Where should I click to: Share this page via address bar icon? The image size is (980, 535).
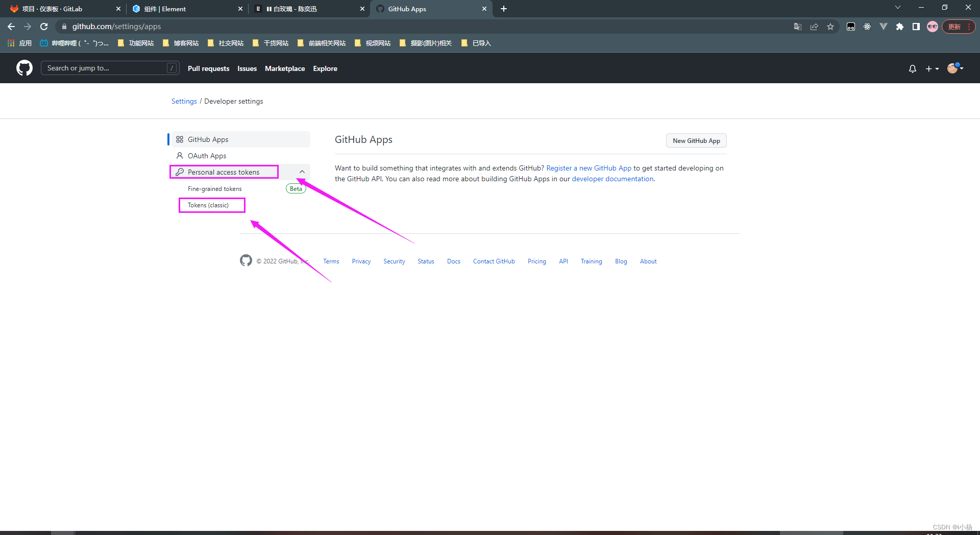[814, 27]
